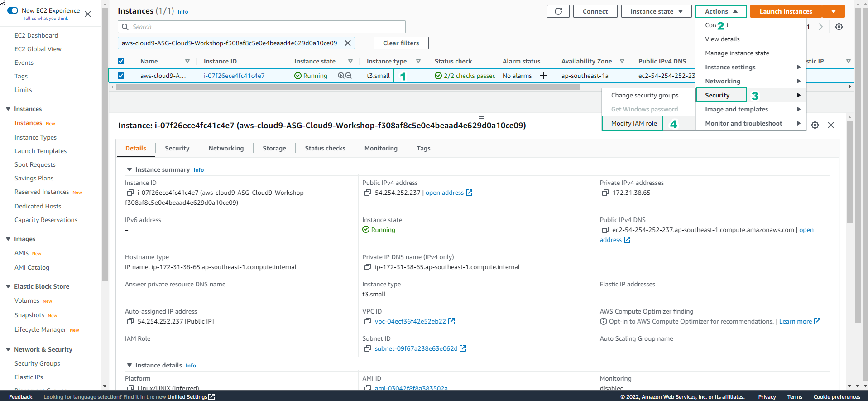Screen dimensions: 868x401
Task: Toggle the select-all instances checkbox
Action: (121, 61)
